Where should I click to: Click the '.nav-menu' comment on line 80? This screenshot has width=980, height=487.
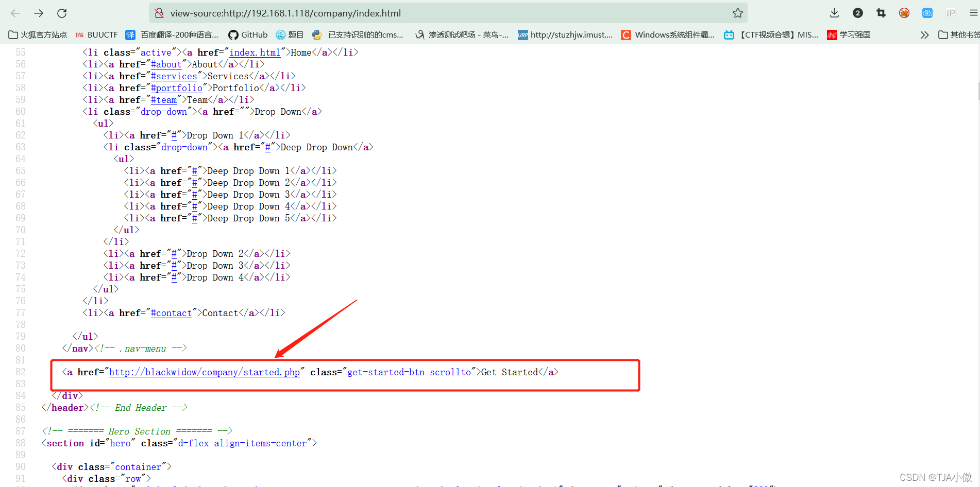[x=143, y=349]
